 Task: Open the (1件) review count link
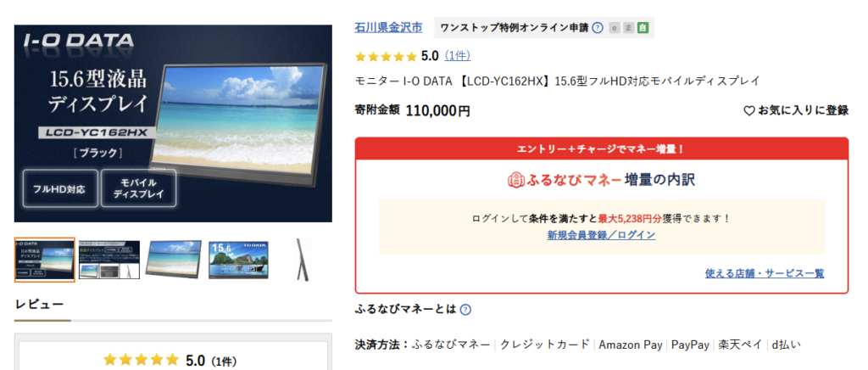click(x=457, y=56)
